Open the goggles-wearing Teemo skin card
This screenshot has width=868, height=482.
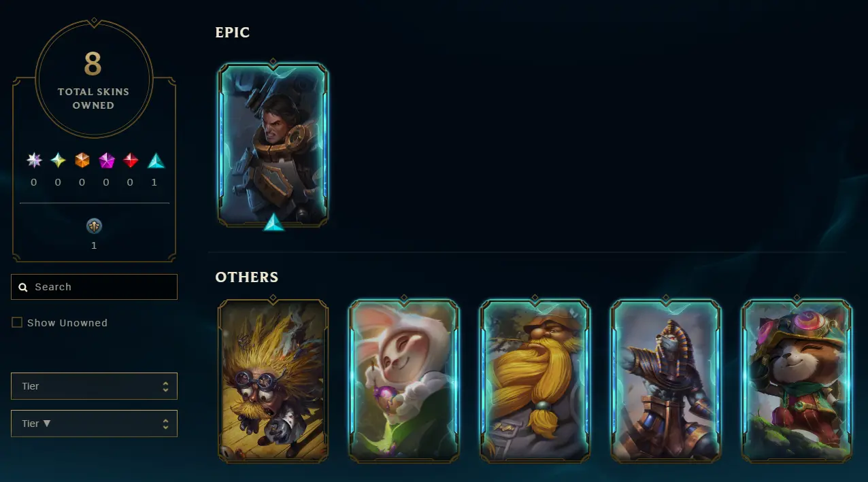[797, 381]
